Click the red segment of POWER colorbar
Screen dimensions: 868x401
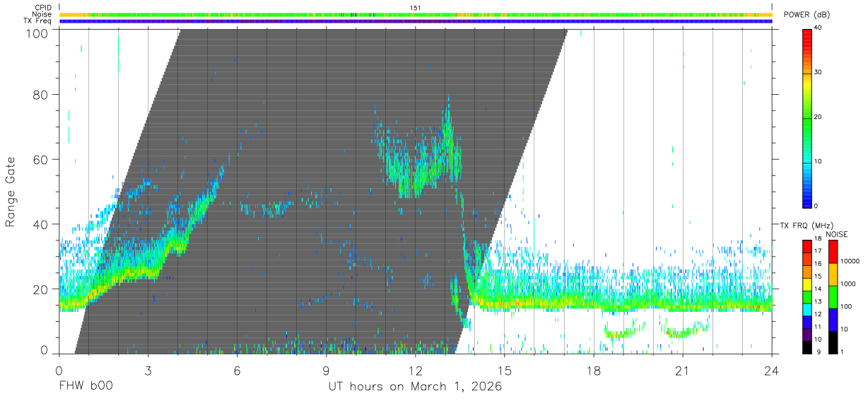[x=807, y=39]
